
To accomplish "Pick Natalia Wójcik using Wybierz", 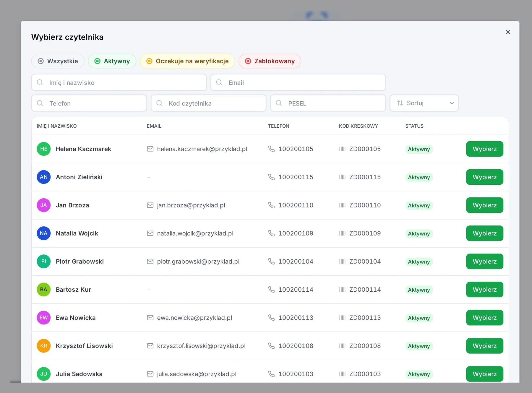I will tap(485, 233).
